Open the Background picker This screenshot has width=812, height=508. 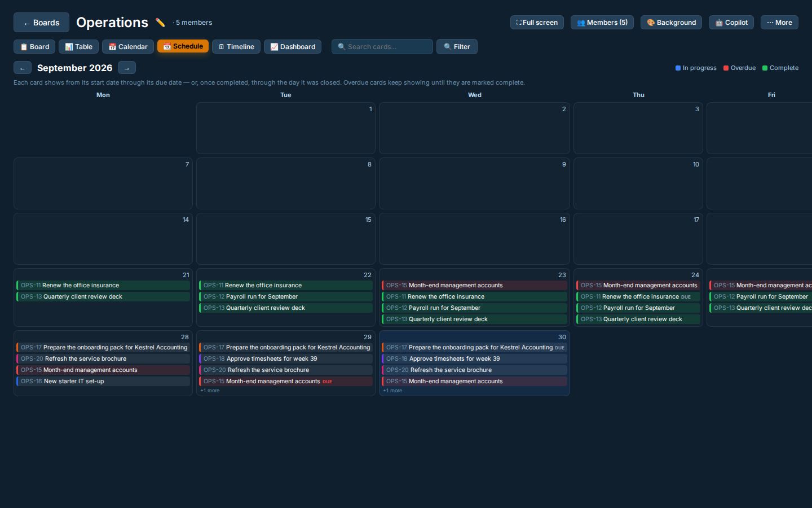pos(671,23)
